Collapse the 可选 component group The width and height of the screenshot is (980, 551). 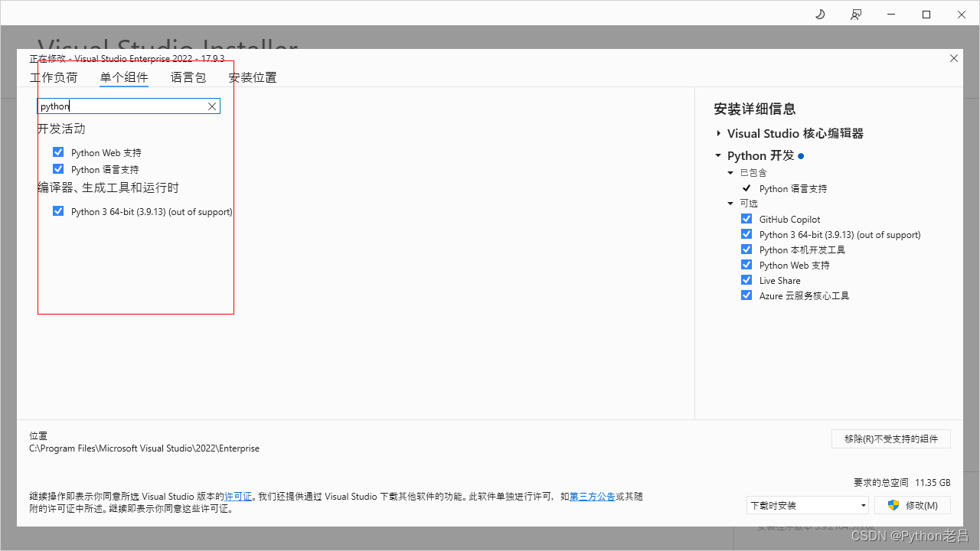730,203
